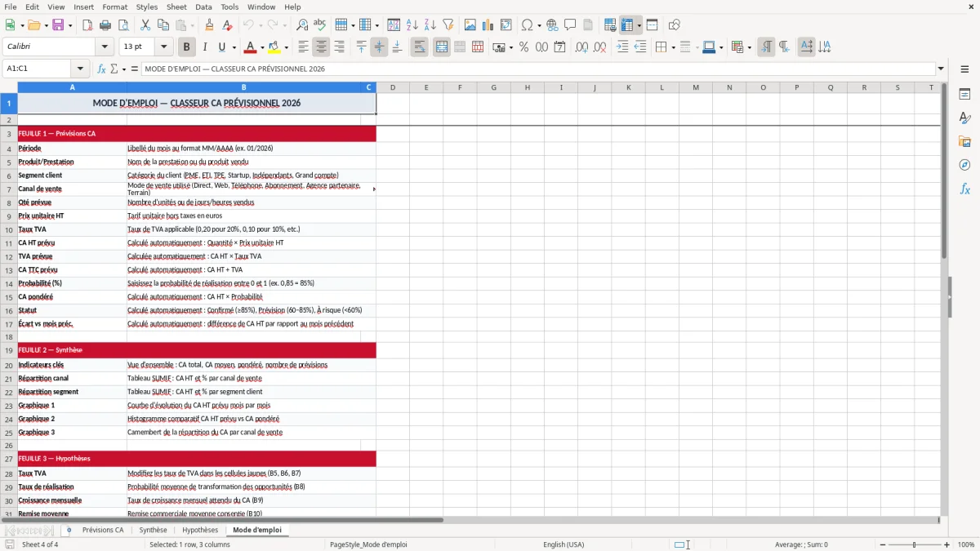Open the Font Name dropdown arrow
The width and height of the screenshot is (980, 551).
click(104, 47)
